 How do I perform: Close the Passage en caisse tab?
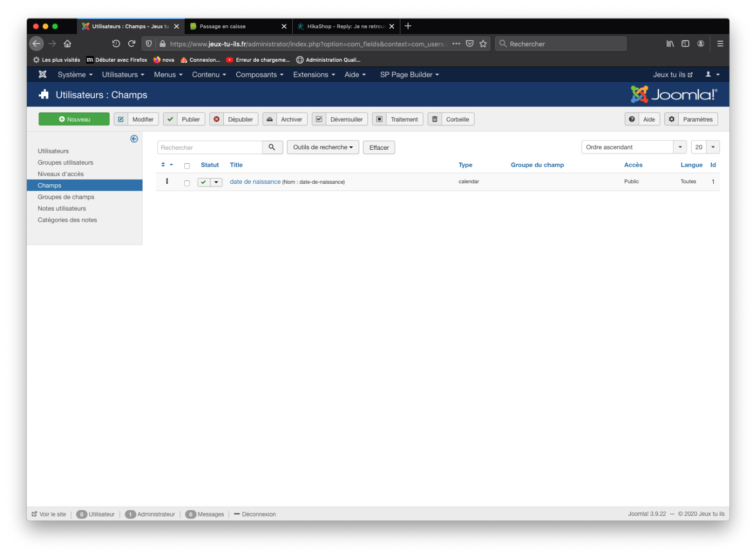pyautogui.click(x=284, y=26)
